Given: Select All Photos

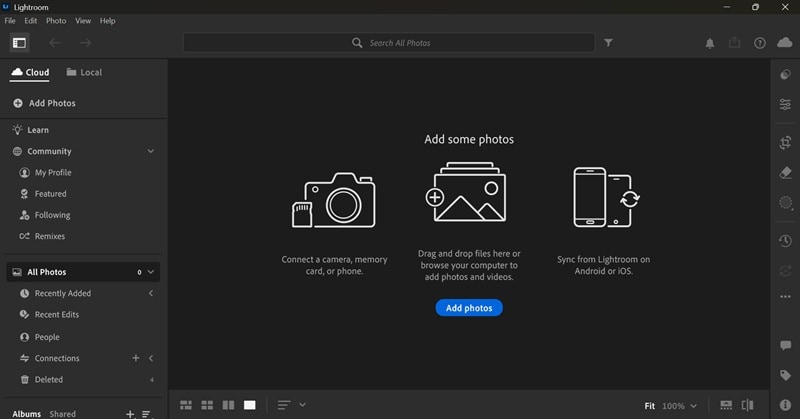Looking at the screenshot, I should [x=83, y=272].
